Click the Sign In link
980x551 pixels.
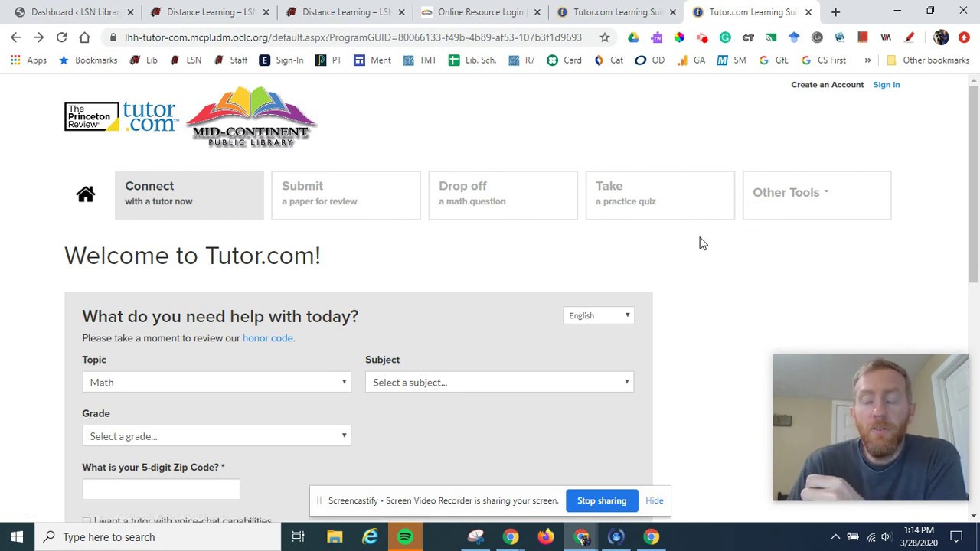click(x=886, y=84)
